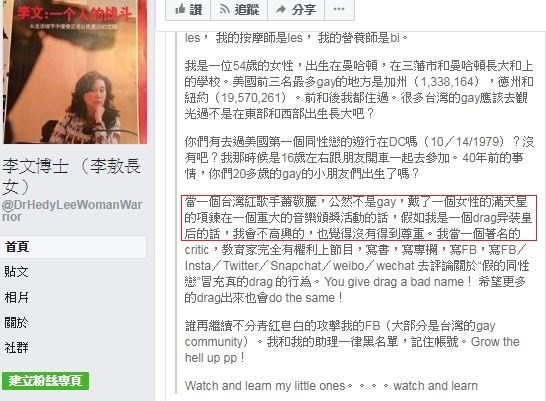Open the 關於 about tab
Image resolution: width=546 pixels, height=401 pixels.
(x=73, y=322)
